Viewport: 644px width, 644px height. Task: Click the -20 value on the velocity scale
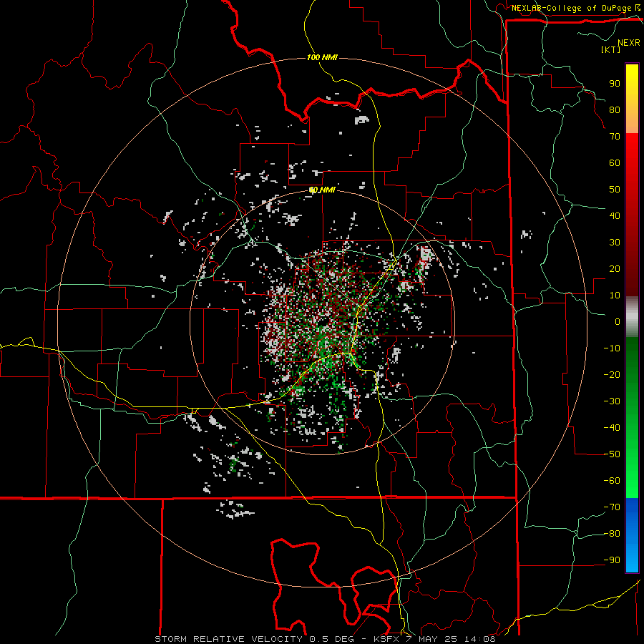612,374
